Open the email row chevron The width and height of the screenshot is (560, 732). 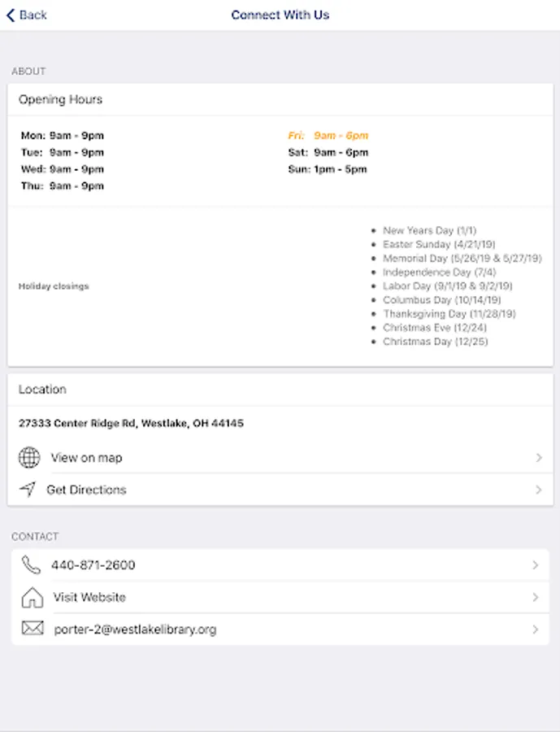tap(536, 630)
